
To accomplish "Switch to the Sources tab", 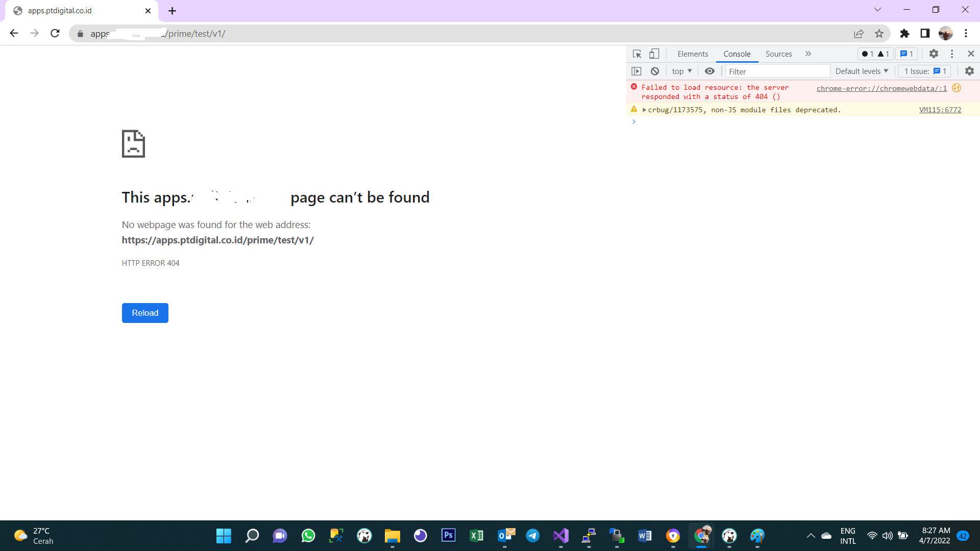I will 778,54.
